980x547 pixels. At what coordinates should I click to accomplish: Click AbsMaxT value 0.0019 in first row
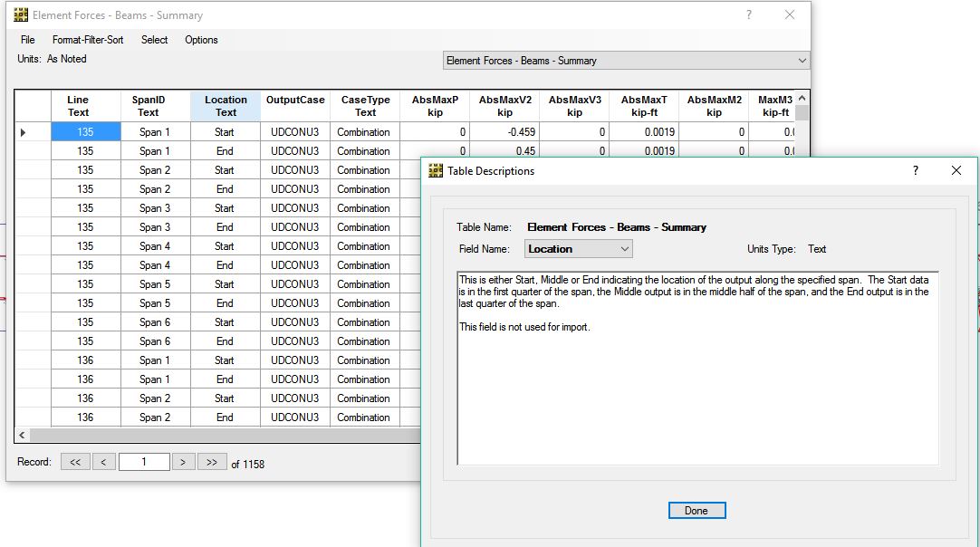(x=644, y=132)
